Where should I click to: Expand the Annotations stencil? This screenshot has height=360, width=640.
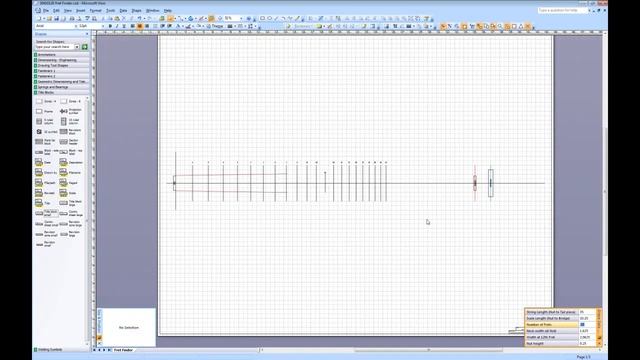61,55
